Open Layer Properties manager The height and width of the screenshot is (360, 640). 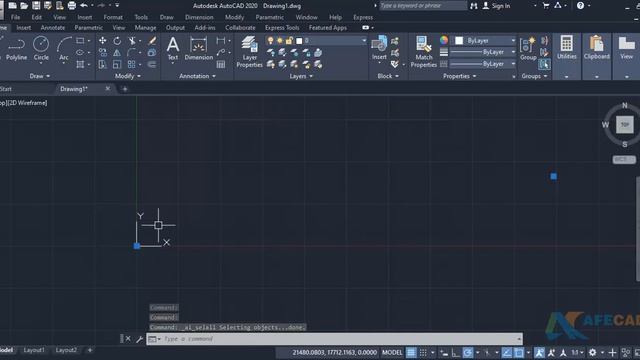pos(249,52)
